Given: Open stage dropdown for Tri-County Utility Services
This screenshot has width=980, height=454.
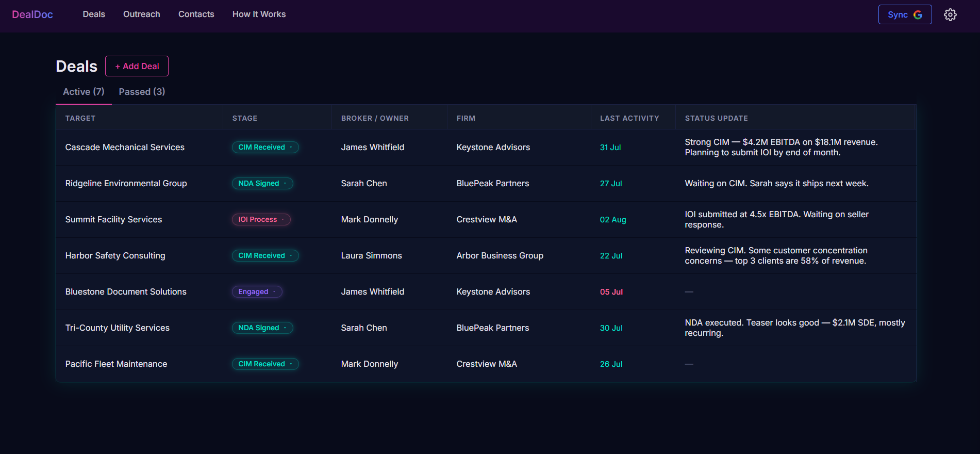Looking at the screenshot, I should [262, 328].
